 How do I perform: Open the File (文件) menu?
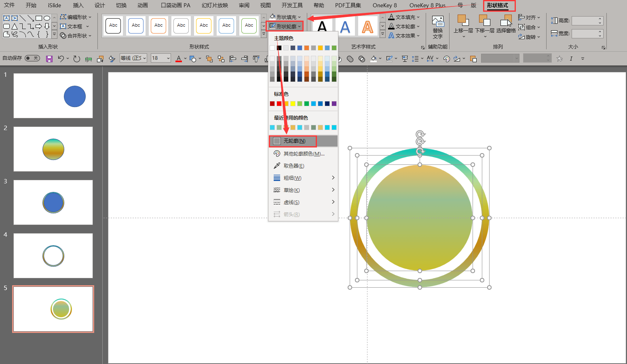pos(9,5)
